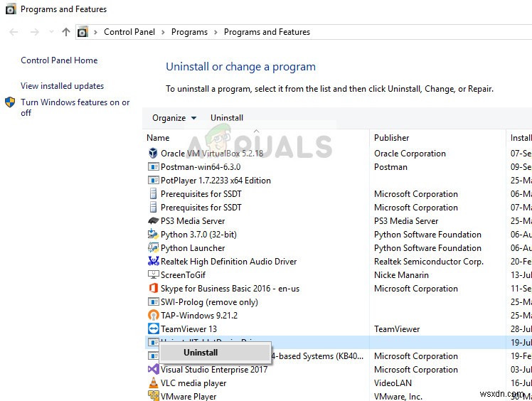Select Python 3.7.0 (32-bit) entry
Image resolution: width=532 pixels, height=401 pixels.
click(x=198, y=235)
